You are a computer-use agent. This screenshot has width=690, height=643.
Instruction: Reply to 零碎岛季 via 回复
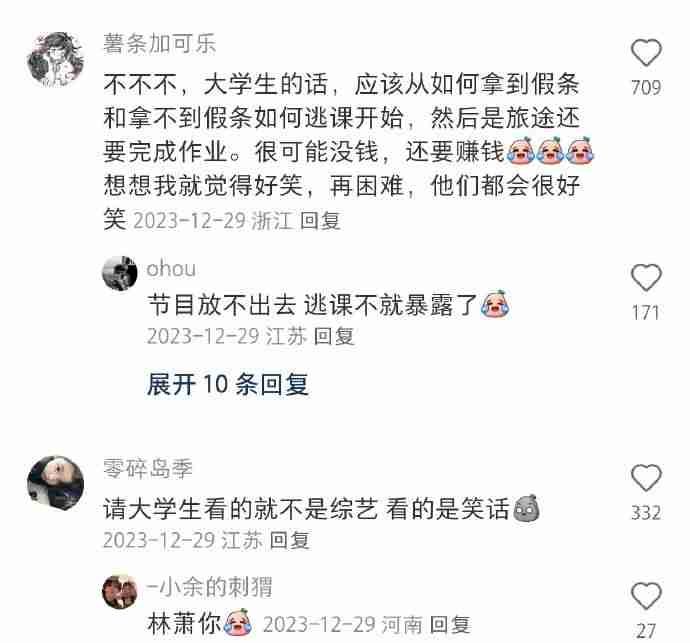289,540
